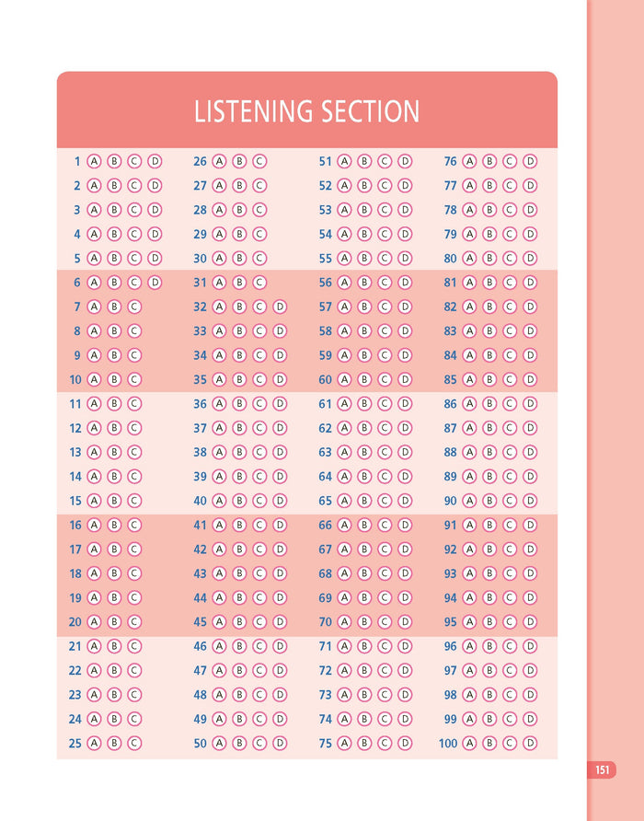Viewport: 644px width, 821px height.
Task: Select bubble D for question 32
Action: pyautogui.click(x=280, y=306)
